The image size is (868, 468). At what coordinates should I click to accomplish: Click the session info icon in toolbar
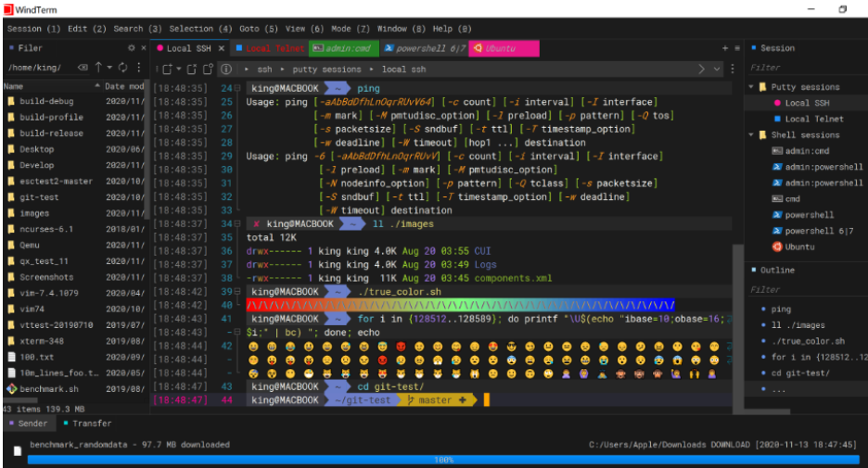pos(225,69)
